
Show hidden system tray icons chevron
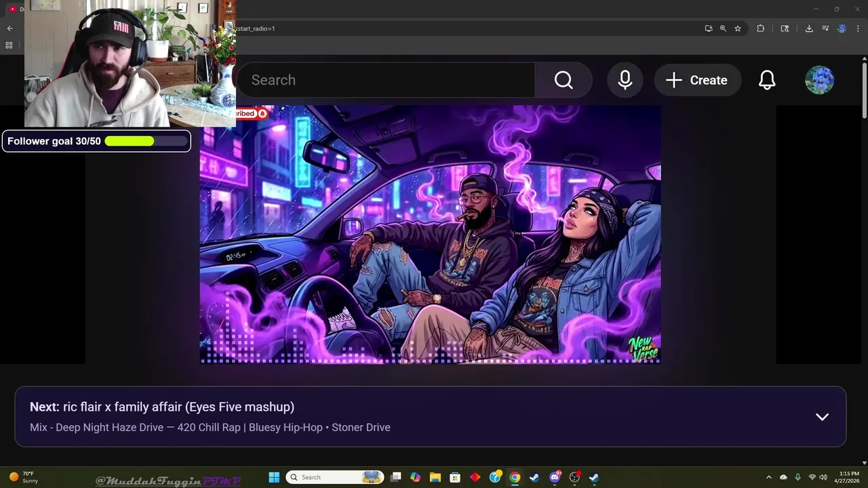tap(768, 477)
